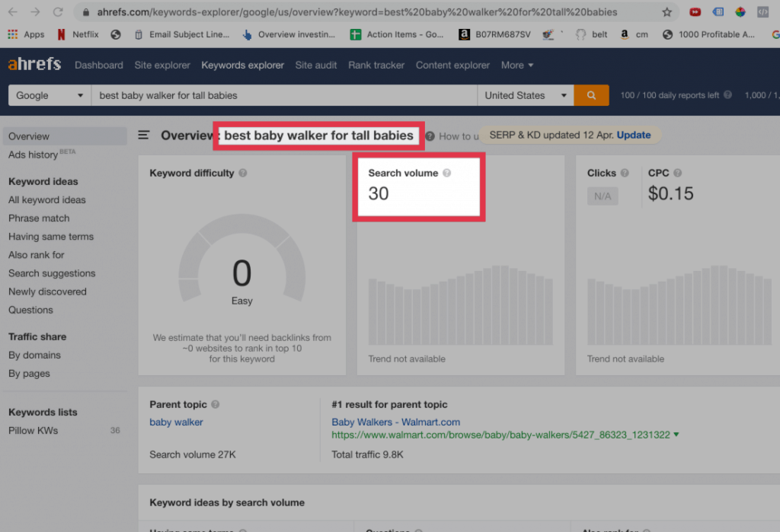The width and height of the screenshot is (780, 532).
Task: Select Overview in the sidebar
Action: pos(65,136)
